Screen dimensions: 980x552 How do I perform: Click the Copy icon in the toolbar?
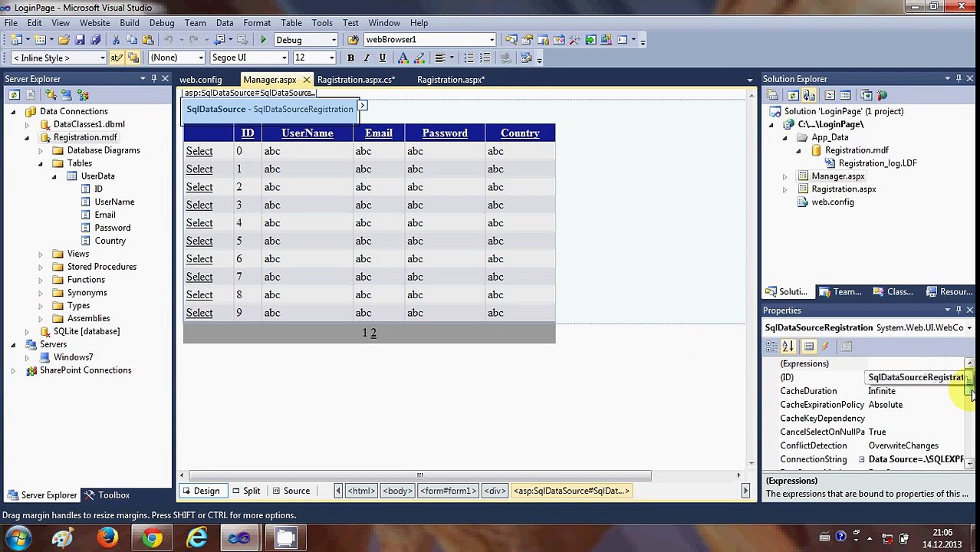click(131, 40)
